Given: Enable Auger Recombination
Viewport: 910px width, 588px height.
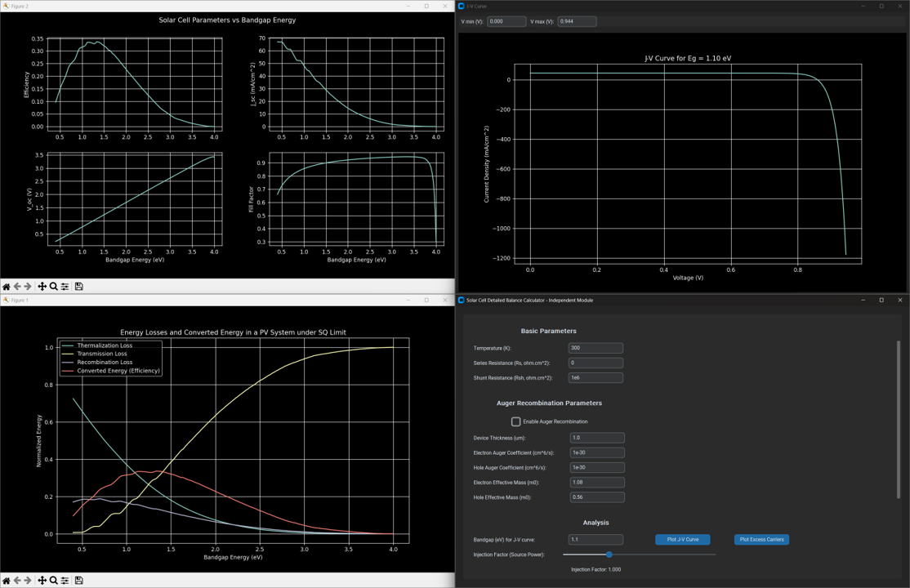Looking at the screenshot, I should point(515,421).
